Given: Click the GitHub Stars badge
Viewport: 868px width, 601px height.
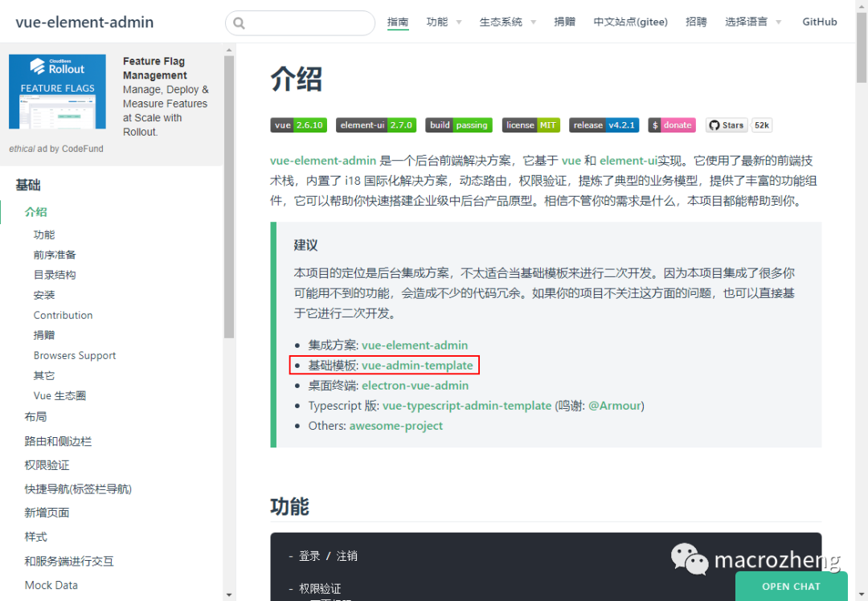Looking at the screenshot, I should point(726,125).
